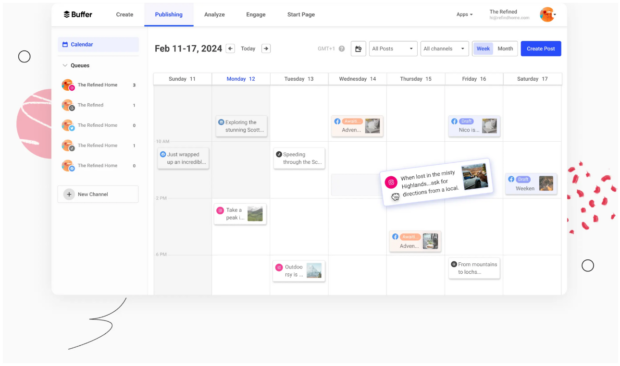
Task: Open the All channels filter dropdown
Action: [x=444, y=49]
